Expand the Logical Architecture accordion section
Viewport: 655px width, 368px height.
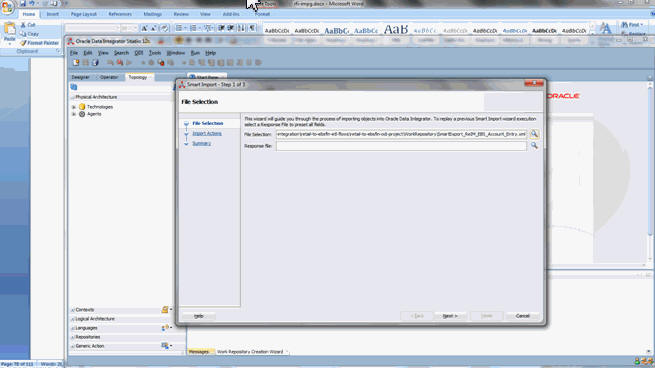click(x=95, y=319)
